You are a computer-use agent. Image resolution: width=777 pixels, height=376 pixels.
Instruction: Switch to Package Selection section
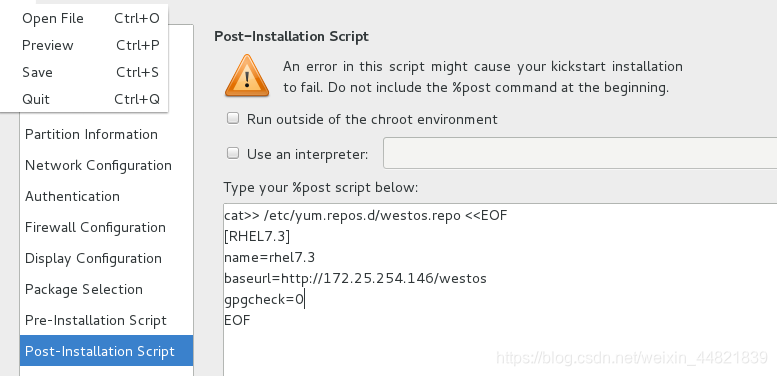pos(106,289)
